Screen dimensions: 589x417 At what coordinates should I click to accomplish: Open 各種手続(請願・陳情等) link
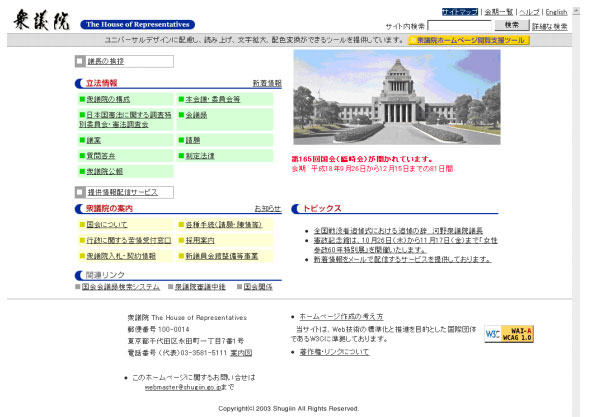coord(224,224)
